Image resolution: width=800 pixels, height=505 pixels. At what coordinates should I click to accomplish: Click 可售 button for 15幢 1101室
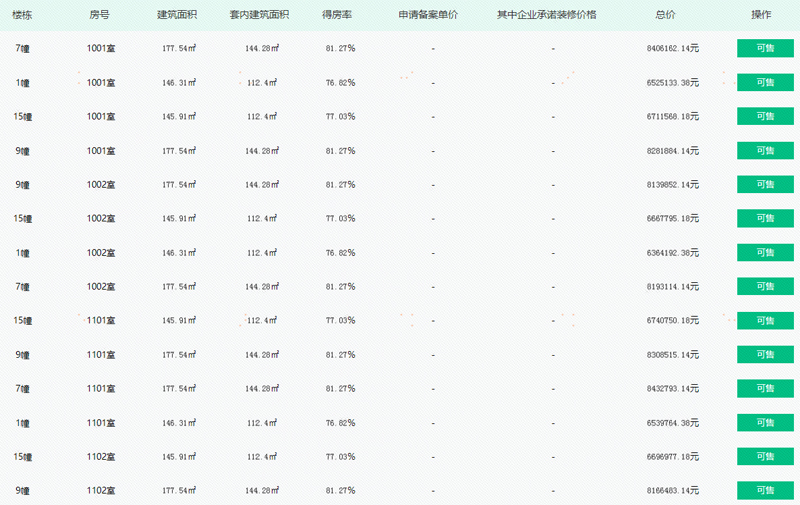765,320
